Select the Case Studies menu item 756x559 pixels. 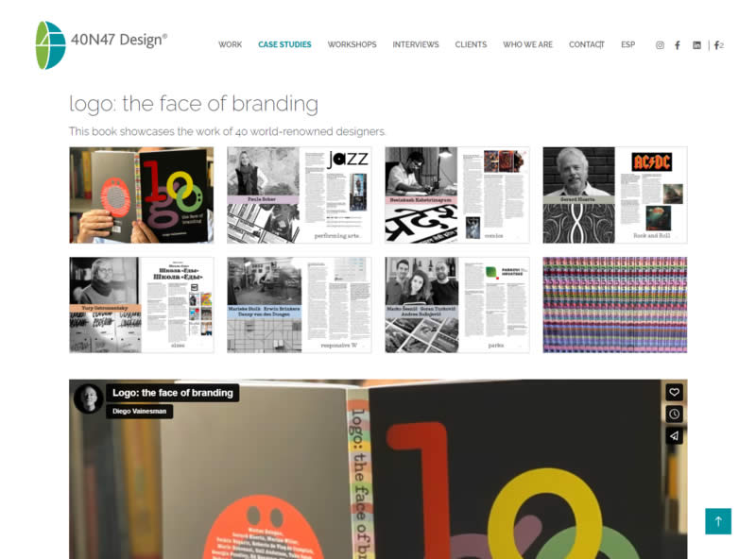click(284, 44)
